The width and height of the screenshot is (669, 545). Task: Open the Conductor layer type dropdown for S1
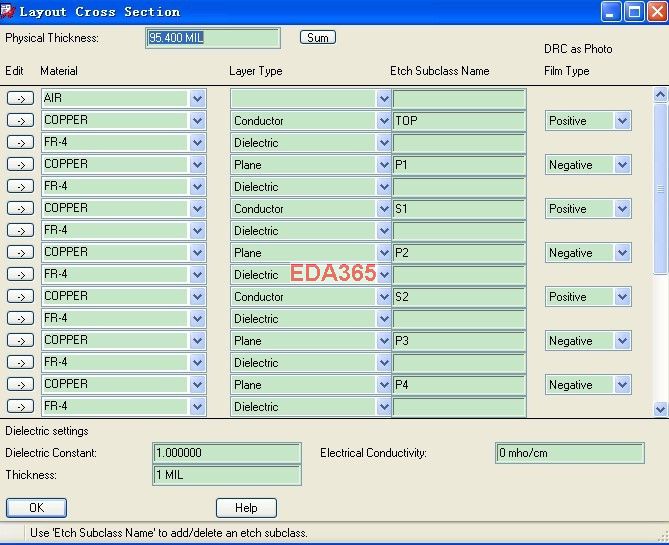pos(384,209)
